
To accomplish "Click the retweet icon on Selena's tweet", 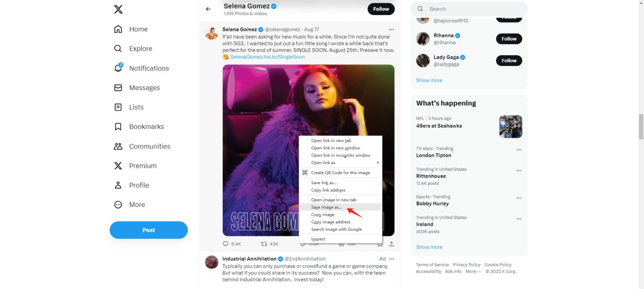I will point(264,243).
